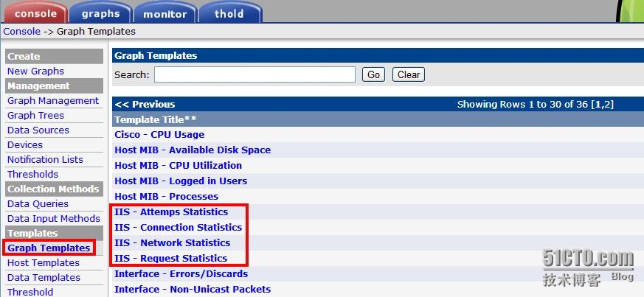Open IIS - Connection Statistics template

click(x=179, y=227)
